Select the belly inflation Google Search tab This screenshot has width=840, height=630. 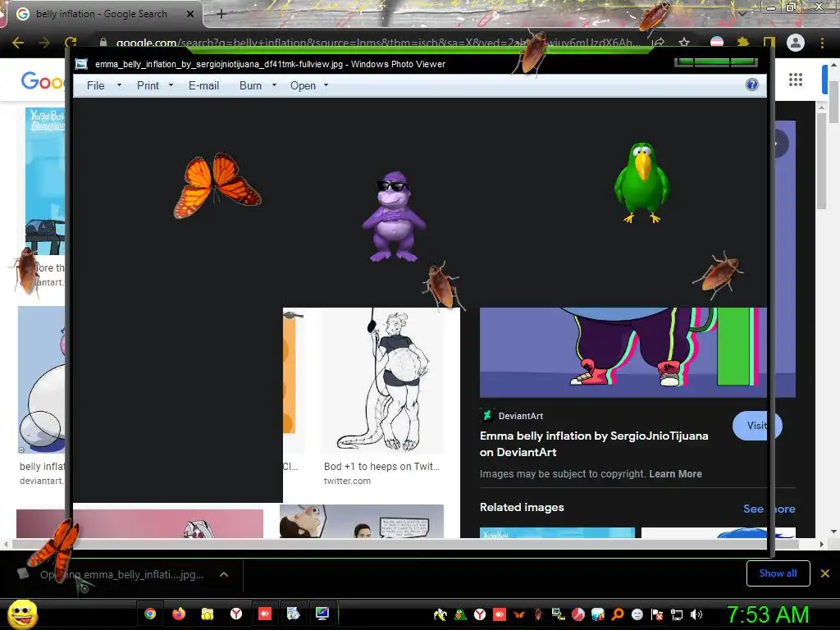click(x=101, y=14)
